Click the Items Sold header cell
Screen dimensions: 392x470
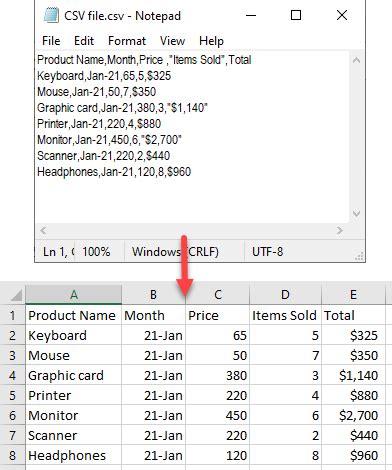[285, 315]
